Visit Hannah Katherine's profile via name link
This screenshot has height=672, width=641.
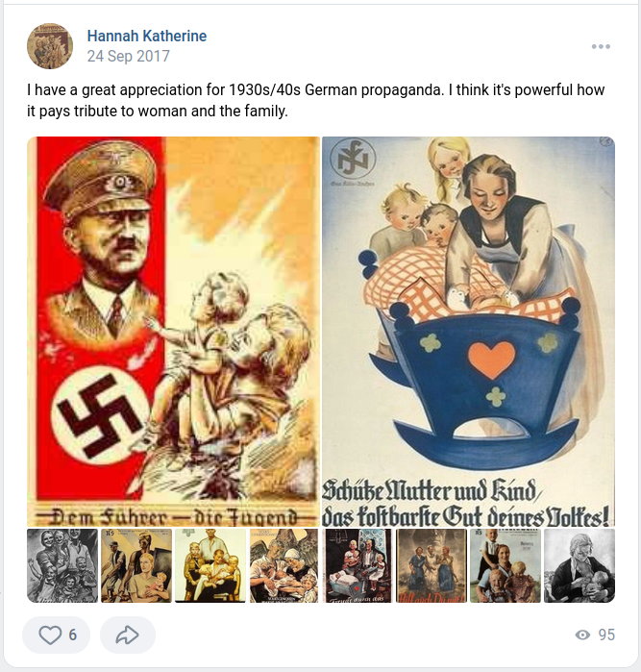coord(146,36)
